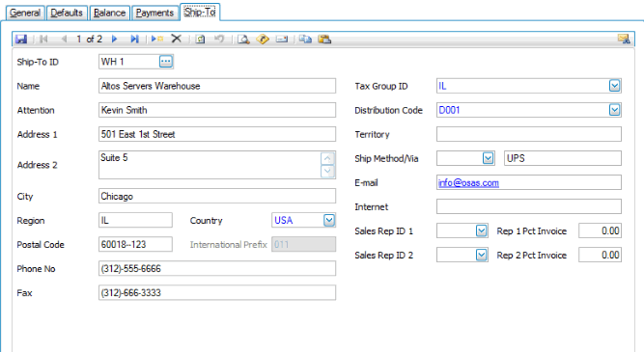Click the yellow diamond directions icon

(263, 39)
